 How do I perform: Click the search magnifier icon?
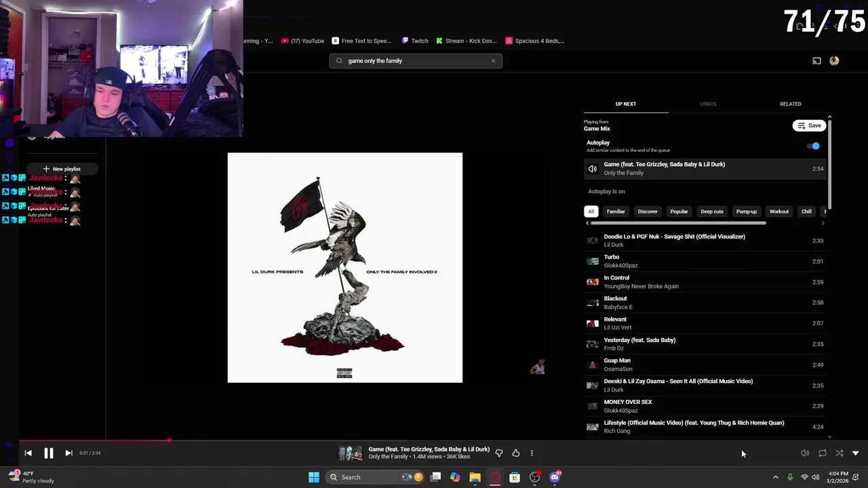pyautogui.click(x=339, y=61)
